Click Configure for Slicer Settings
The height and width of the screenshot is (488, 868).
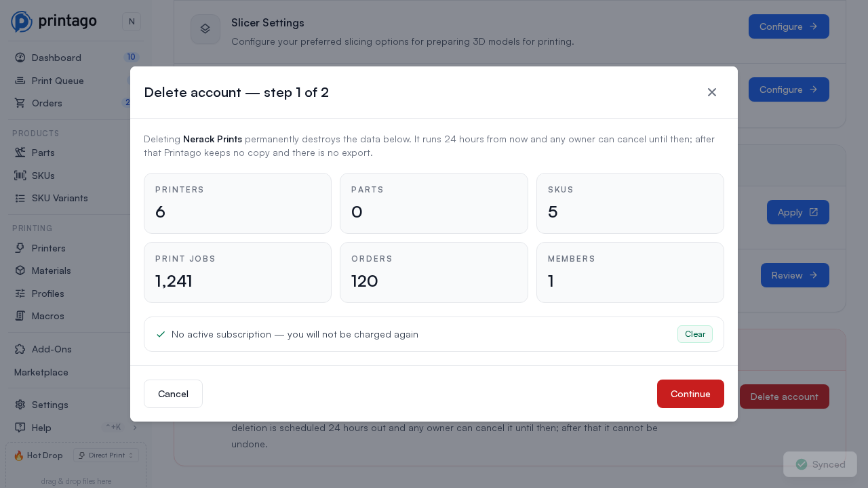(789, 26)
